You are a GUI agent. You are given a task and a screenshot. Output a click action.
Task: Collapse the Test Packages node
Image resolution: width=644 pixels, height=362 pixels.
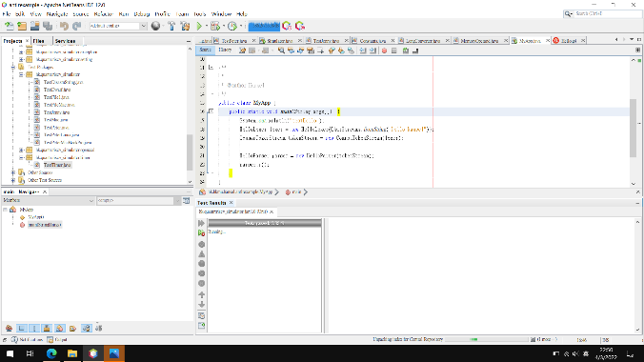(x=13, y=67)
